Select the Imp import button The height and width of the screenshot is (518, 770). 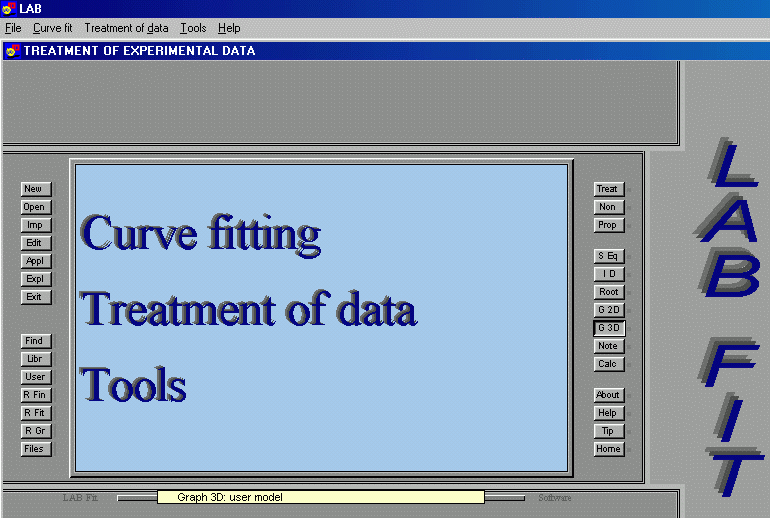tap(36, 225)
